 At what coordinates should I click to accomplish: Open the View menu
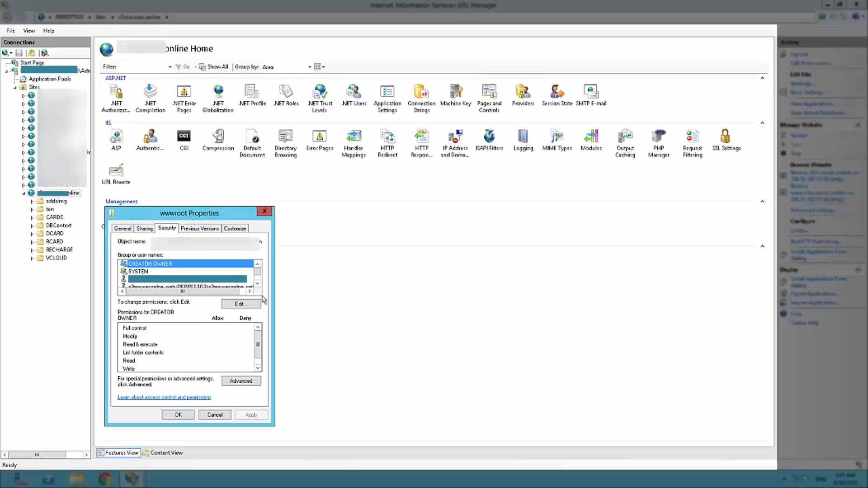click(x=29, y=31)
